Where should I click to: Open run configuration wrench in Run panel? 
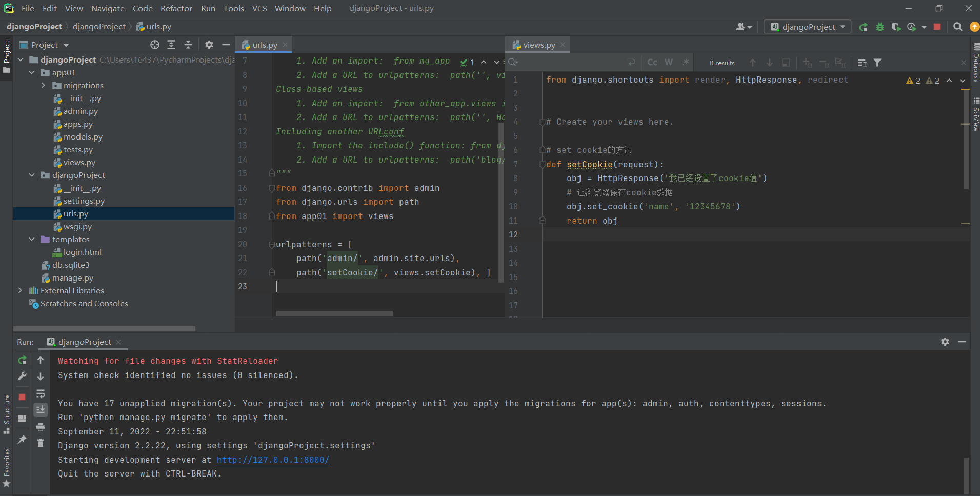pyautogui.click(x=22, y=376)
